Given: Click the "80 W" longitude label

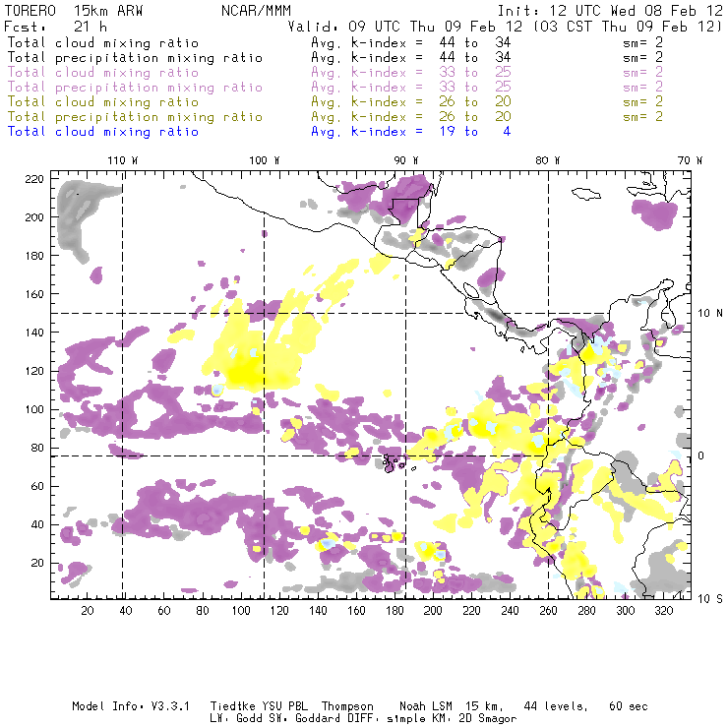Looking at the screenshot, I should point(548,160).
